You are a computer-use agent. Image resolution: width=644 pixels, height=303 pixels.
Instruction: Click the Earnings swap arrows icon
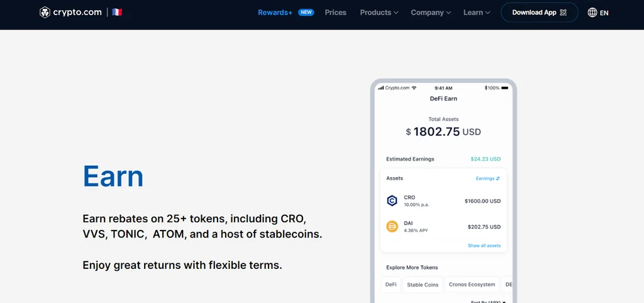click(498, 178)
